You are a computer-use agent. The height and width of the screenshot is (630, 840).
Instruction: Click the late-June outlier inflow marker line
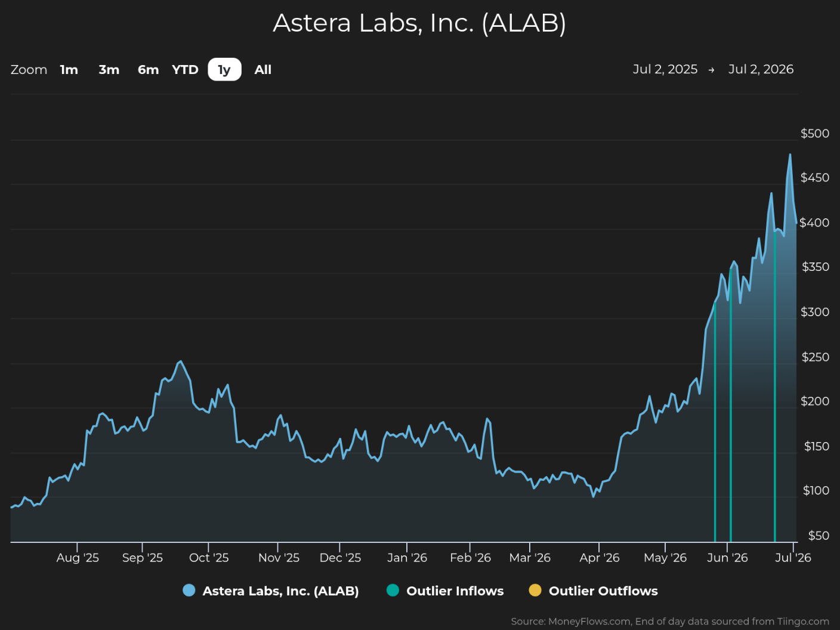pos(774,386)
